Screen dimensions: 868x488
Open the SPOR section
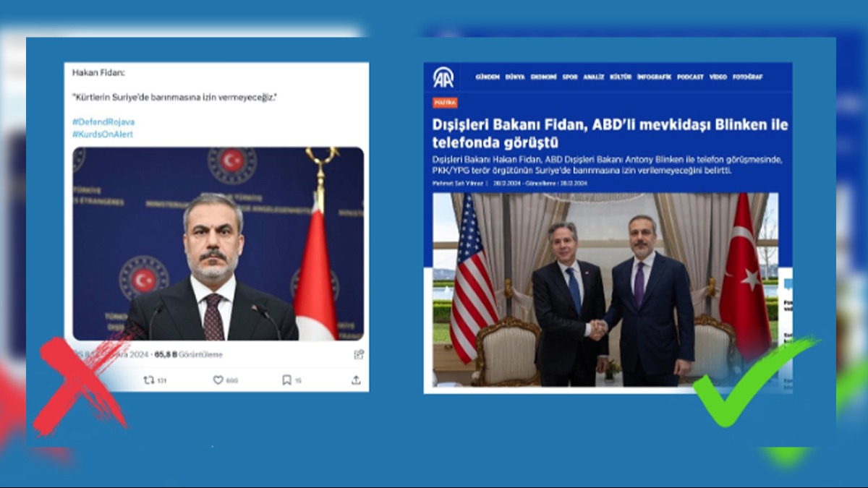(x=570, y=77)
